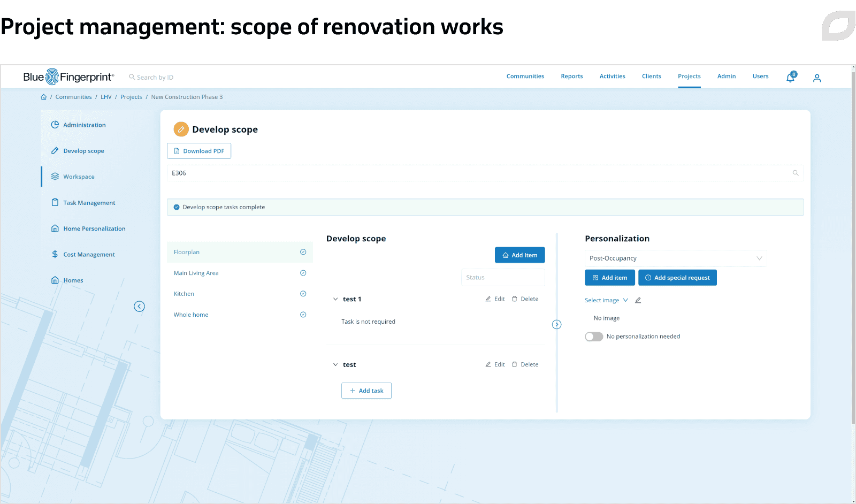Click LHV breadcrumb link
856x504 pixels.
[106, 97]
